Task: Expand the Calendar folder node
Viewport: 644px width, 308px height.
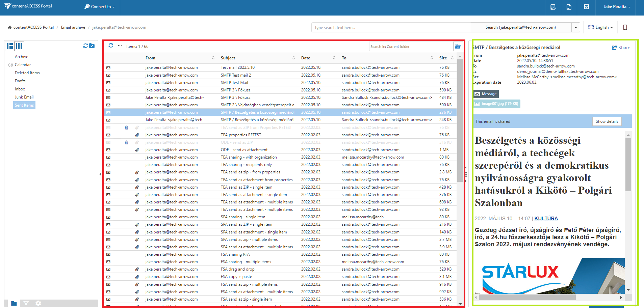Action: (10, 65)
